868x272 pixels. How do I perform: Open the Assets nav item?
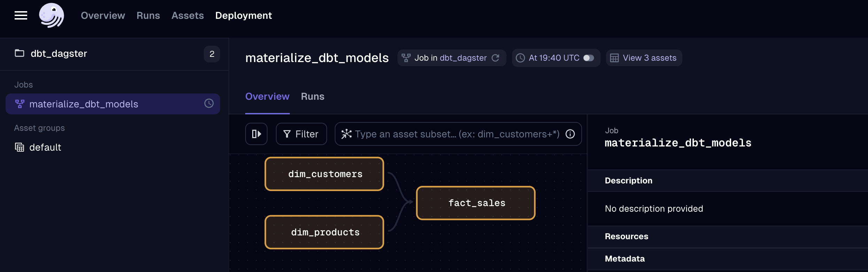pyautogui.click(x=187, y=15)
